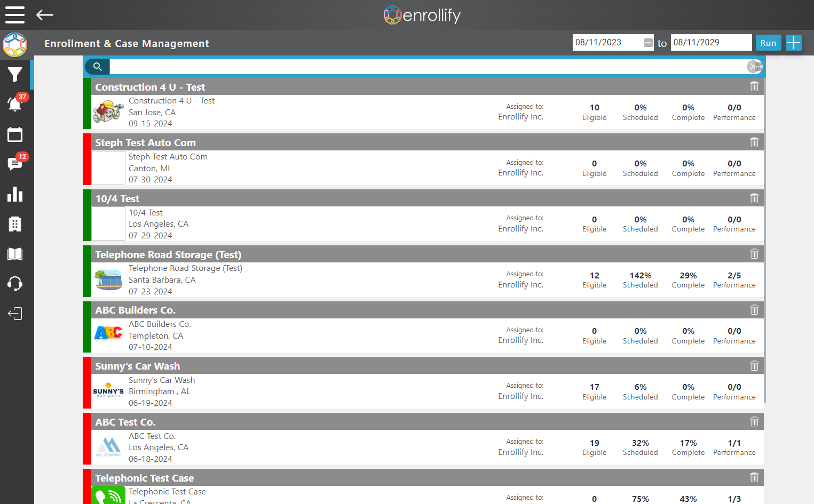Delete the Telephonic Test Case
The image size is (814, 504).
click(x=754, y=477)
